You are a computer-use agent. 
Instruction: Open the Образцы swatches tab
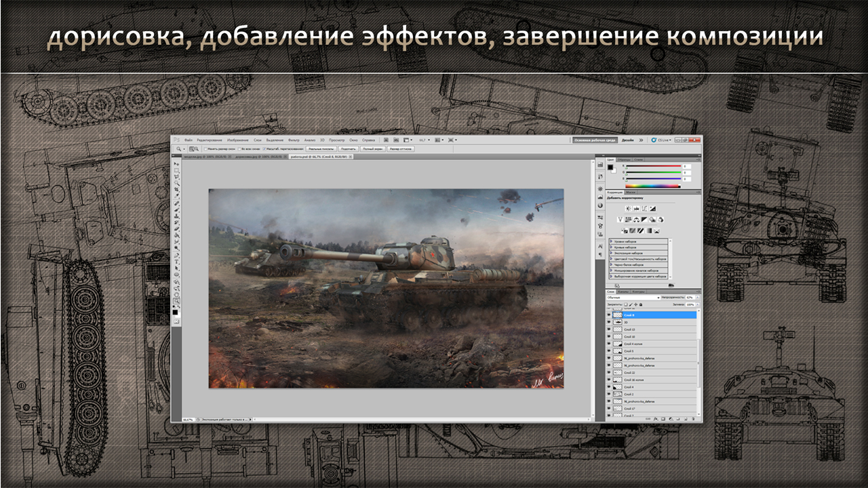(x=624, y=159)
